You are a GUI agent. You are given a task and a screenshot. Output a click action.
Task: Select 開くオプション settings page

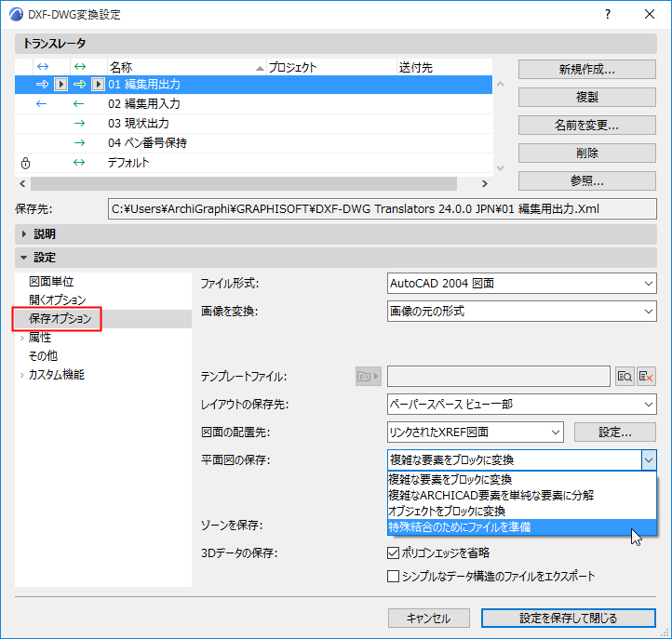click(58, 300)
